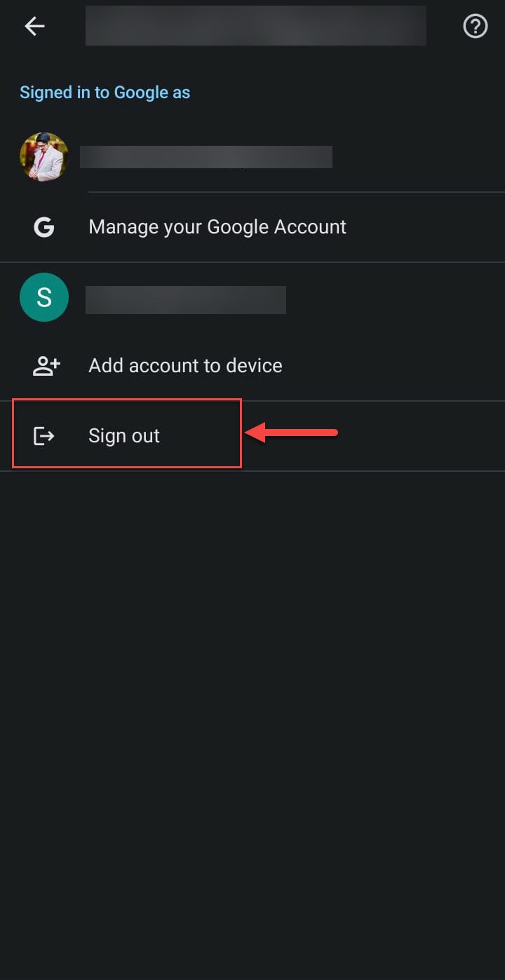Tap the profile photo avatar

click(43, 157)
